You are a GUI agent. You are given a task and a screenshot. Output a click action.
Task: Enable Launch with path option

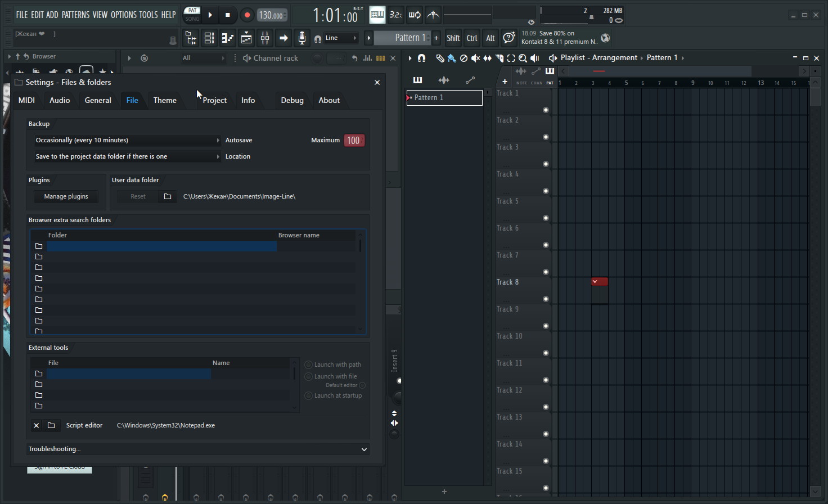tap(308, 364)
